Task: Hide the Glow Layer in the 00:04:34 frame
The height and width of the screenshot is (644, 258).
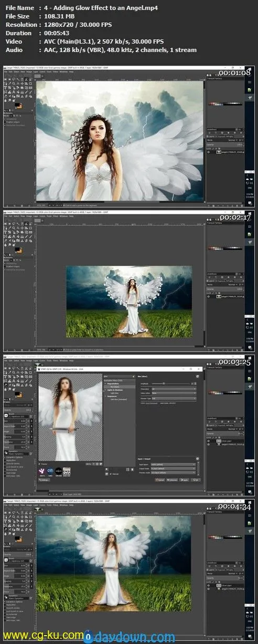Action: point(209,585)
